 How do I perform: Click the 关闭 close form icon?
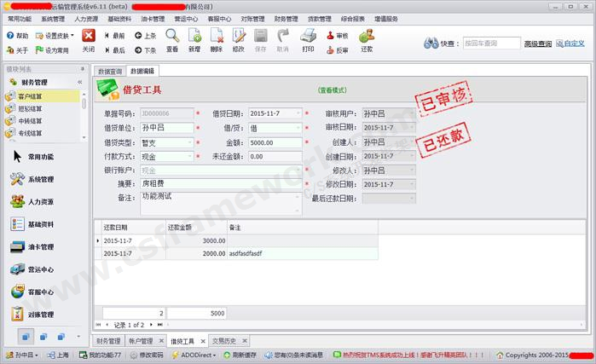(88, 39)
